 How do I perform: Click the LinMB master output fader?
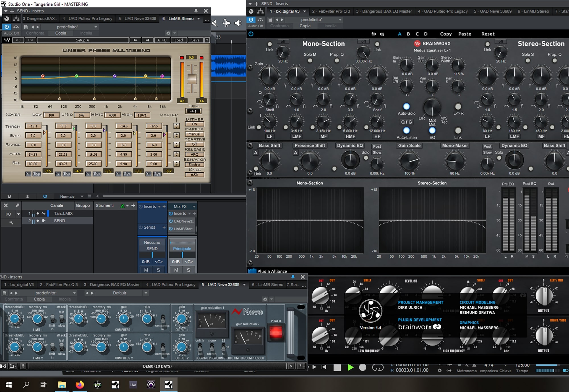tap(192, 79)
